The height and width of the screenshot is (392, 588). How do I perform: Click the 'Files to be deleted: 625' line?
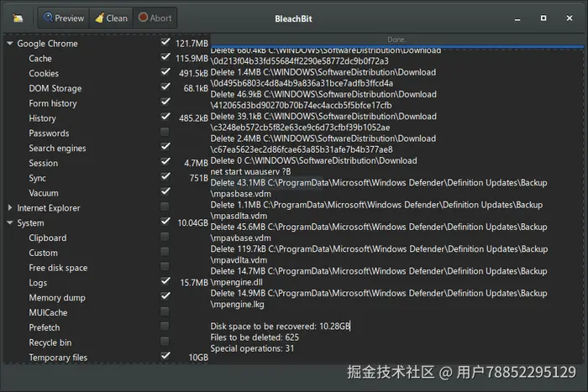point(255,337)
